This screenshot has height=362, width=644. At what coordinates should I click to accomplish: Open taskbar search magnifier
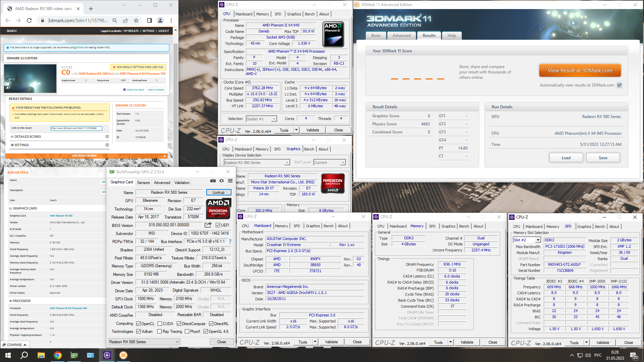click(24, 355)
